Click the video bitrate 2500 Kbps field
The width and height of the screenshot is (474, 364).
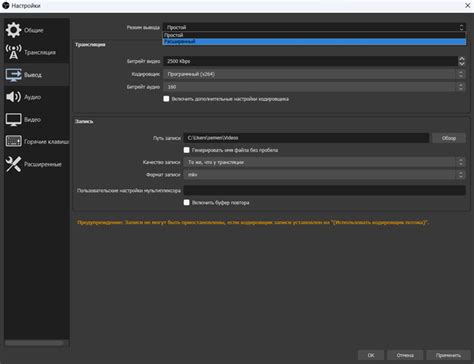pyautogui.click(x=311, y=61)
